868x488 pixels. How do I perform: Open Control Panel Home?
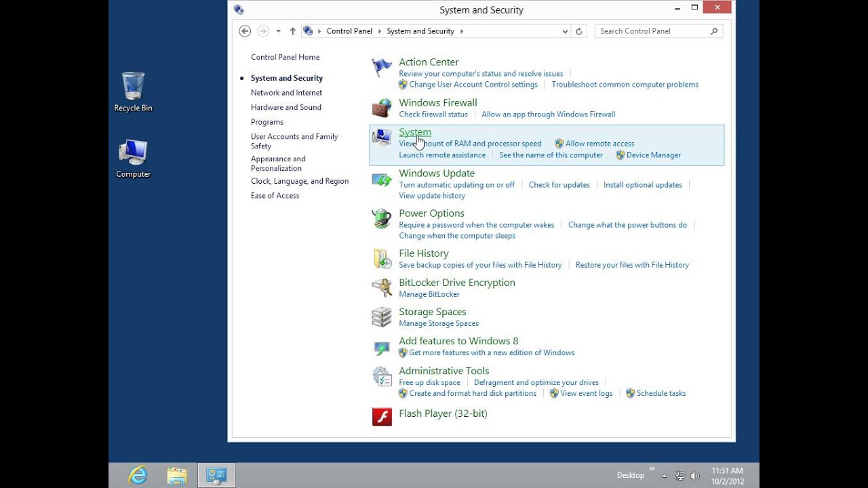285,57
